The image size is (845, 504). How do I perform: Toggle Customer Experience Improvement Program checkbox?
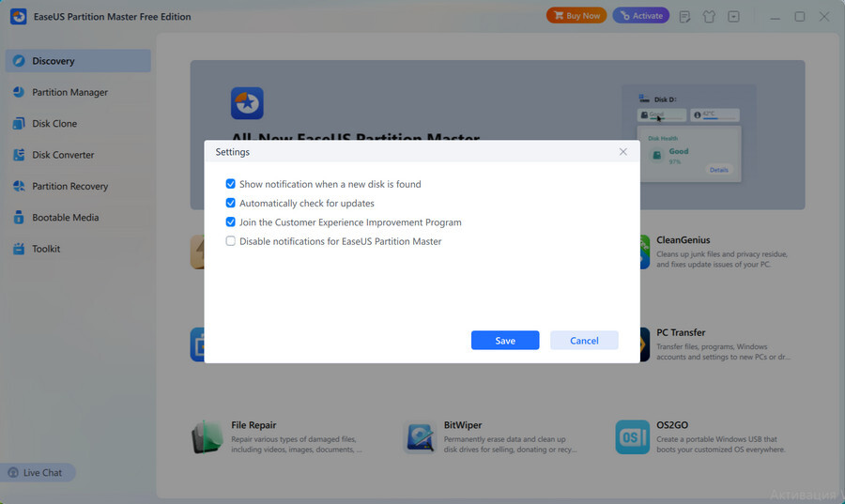click(231, 221)
